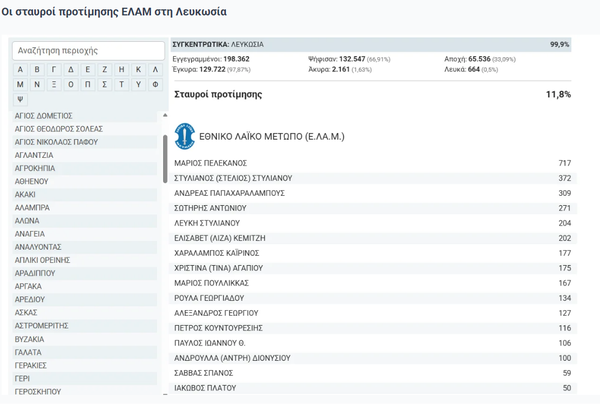Pick ΑΡΕΔΙΟΥ in the region list
The image size is (600, 407).
(x=85, y=300)
